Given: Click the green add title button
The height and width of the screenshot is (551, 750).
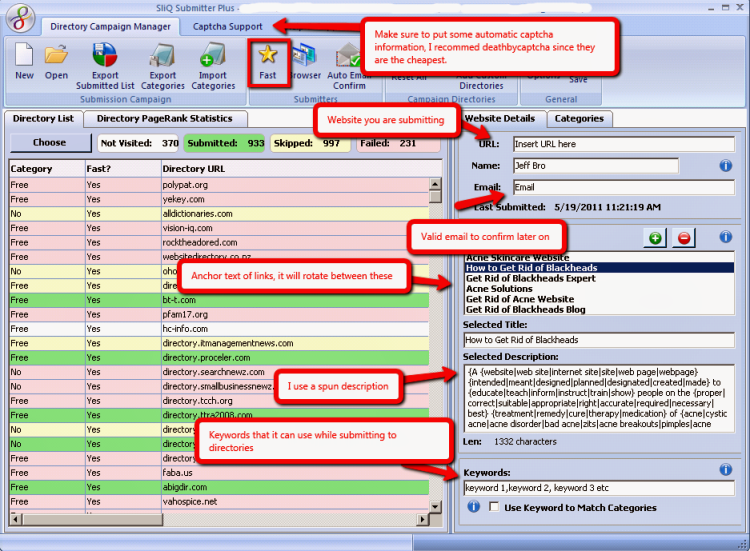Looking at the screenshot, I should pos(655,238).
